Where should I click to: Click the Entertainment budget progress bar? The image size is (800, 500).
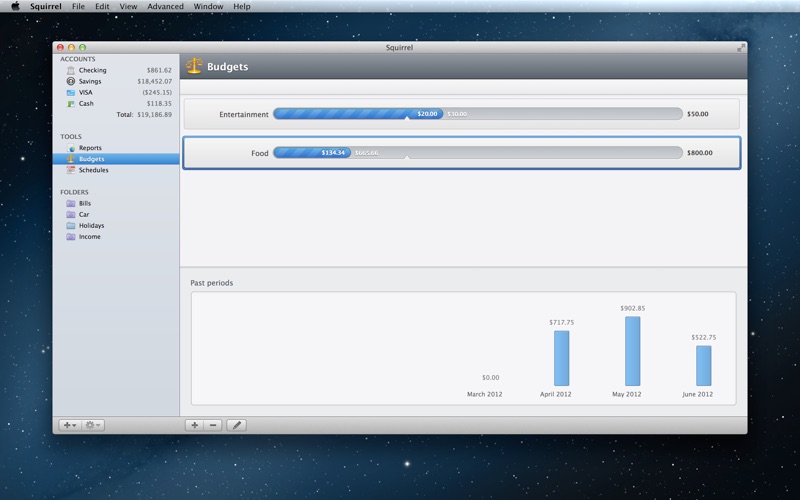[x=477, y=114]
